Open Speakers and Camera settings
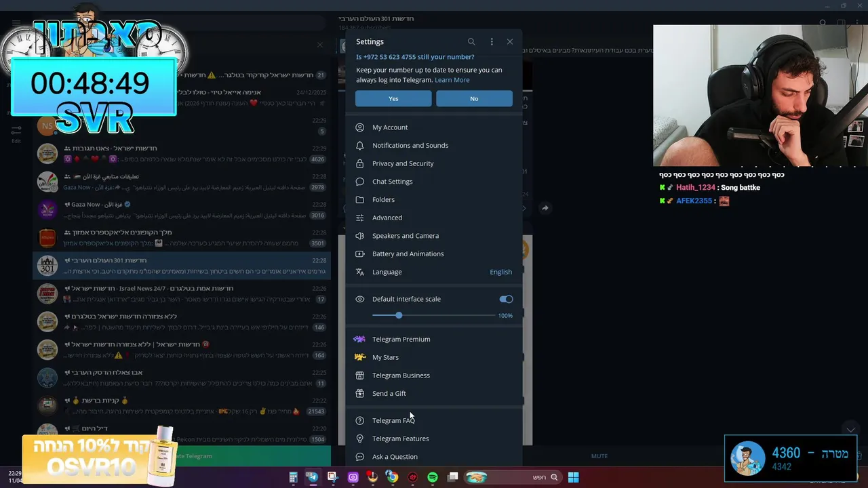Viewport: 868px width, 488px height. pos(434,236)
